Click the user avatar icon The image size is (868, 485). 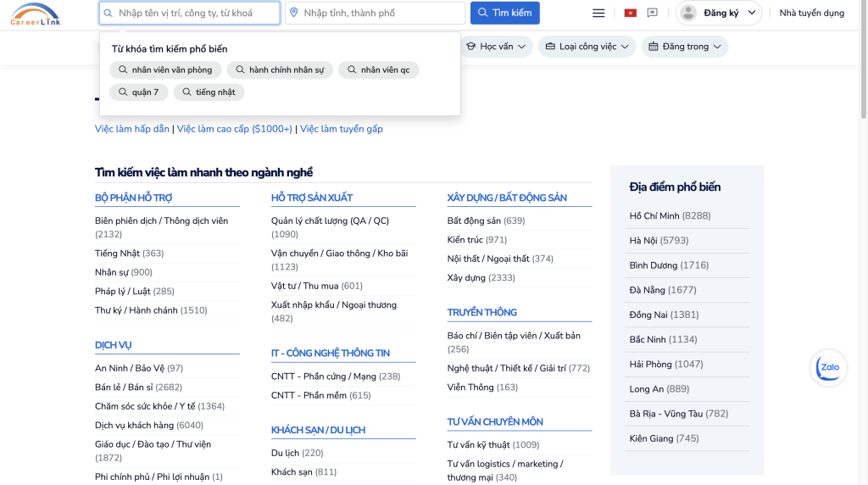(688, 14)
